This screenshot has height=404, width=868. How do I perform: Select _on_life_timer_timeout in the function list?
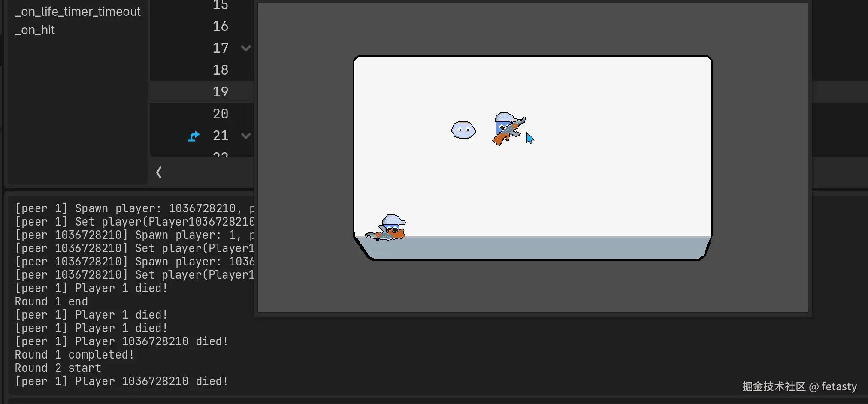78,12
